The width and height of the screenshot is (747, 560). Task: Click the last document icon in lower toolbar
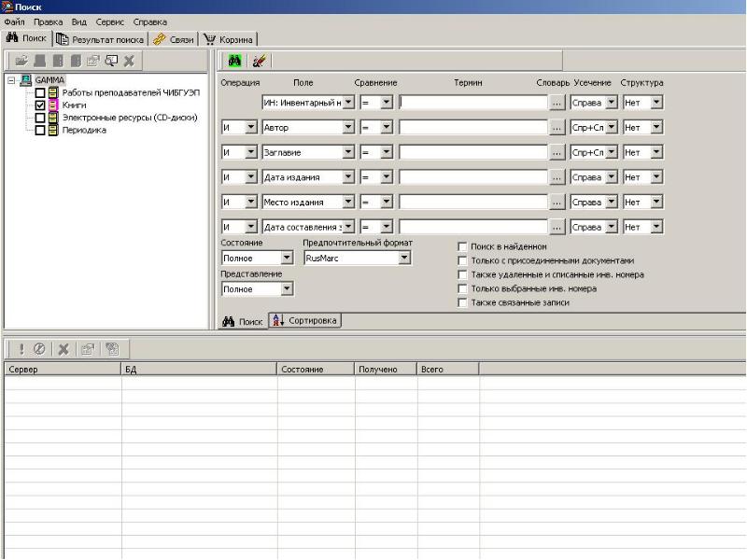pos(112,349)
